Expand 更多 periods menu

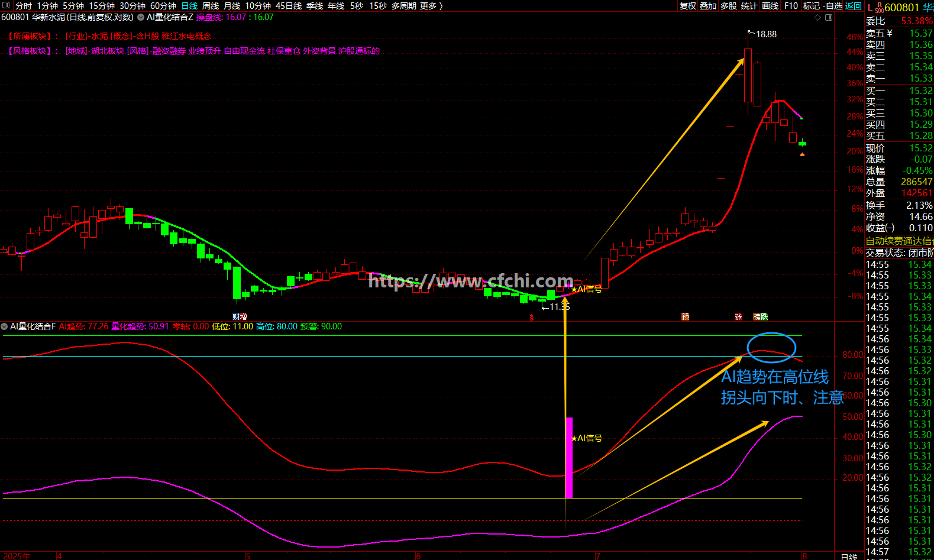point(431,6)
